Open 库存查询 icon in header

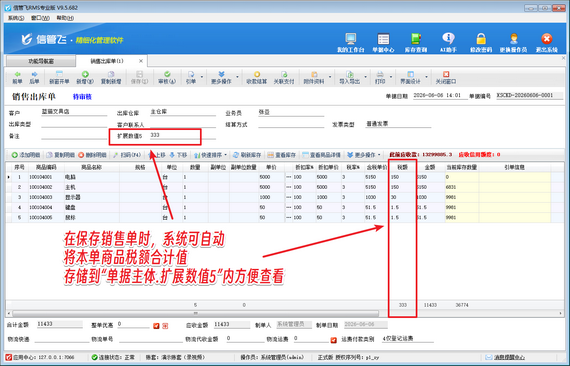[x=416, y=43]
